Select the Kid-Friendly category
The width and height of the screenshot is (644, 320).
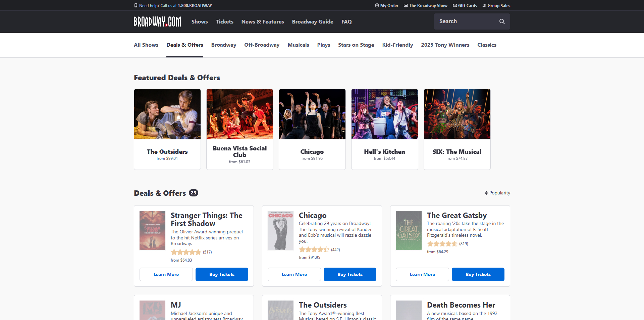[397, 45]
